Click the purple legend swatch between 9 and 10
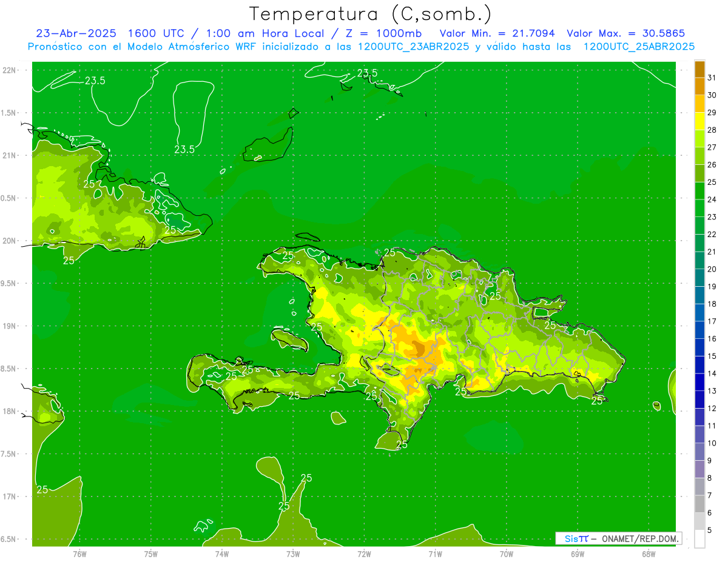Viewport: 728px width, 562px height. pos(699,452)
